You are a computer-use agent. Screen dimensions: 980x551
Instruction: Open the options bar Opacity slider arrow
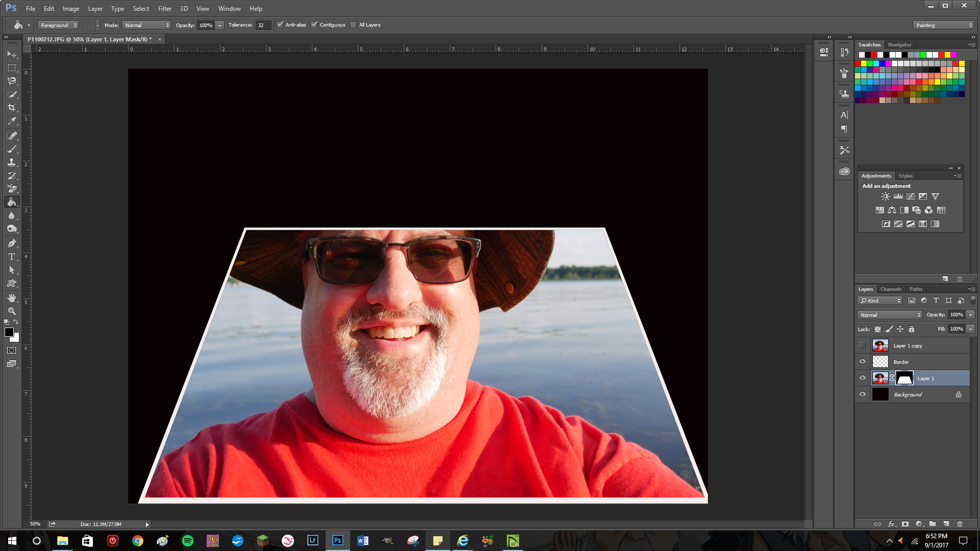pyautogui.click(x=220, y=25)
